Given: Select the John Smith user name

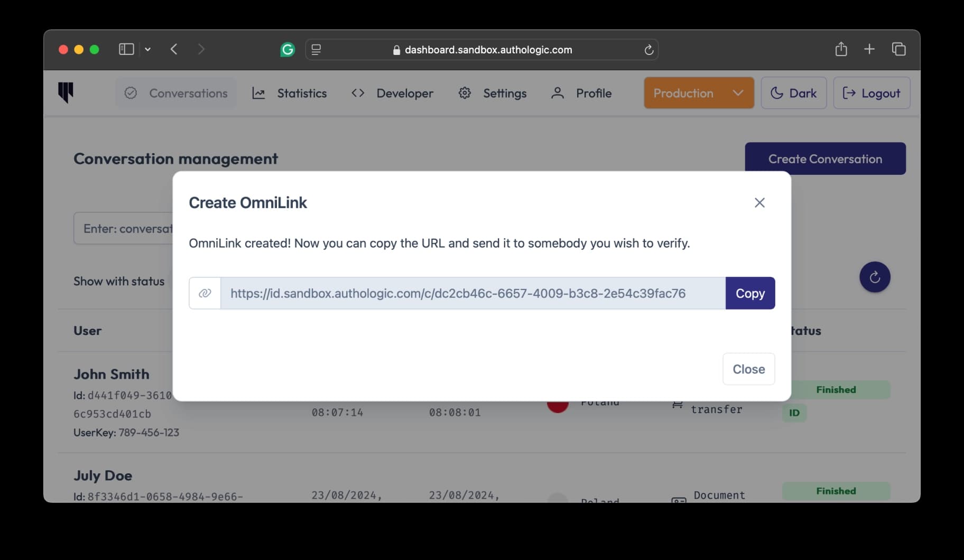Looking at the screenshot, I should pos(112,374).
